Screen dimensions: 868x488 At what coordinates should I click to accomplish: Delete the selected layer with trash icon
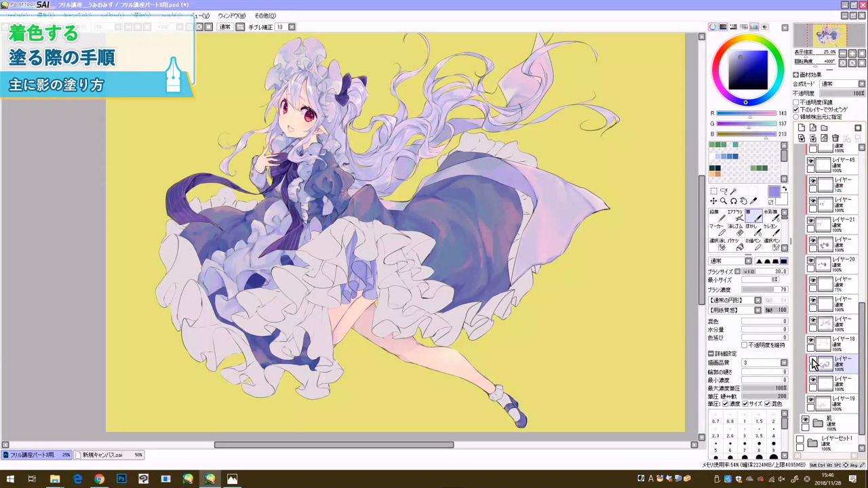click(x=835, y=138)
